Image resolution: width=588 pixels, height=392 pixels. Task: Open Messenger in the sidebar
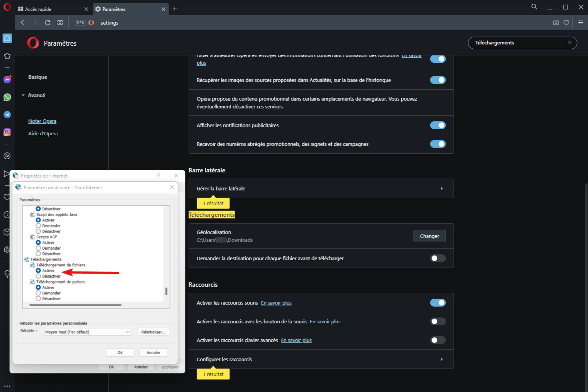click(x=7, y=80)
